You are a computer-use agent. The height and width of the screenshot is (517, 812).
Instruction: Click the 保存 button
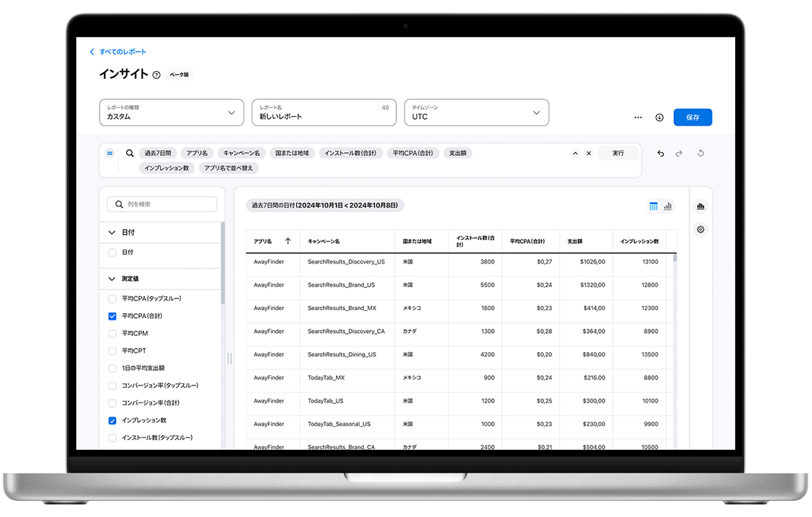click(692, 117)
